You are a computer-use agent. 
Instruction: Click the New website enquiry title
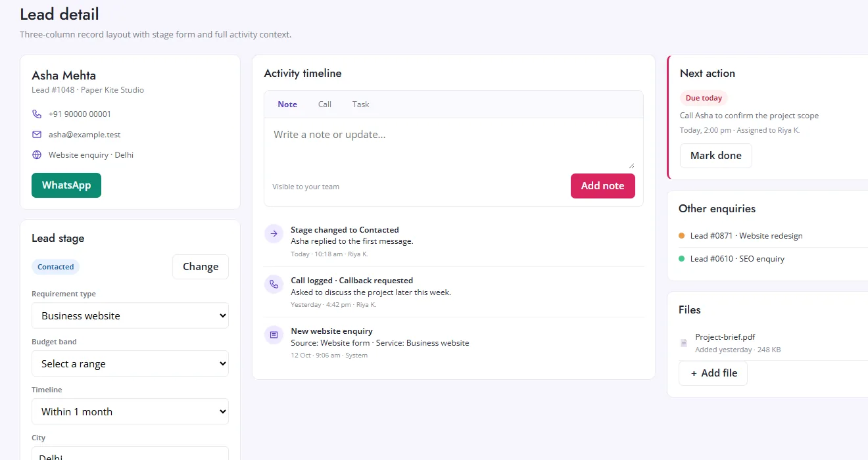pyautogui.click(x=331, y=331)
